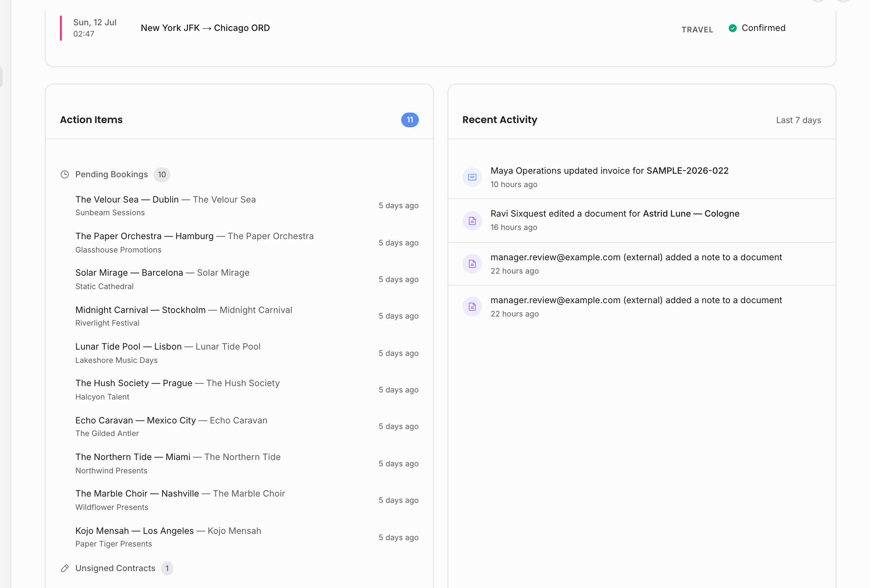Click the Riverlight Festival promoter text

[107, 323]
